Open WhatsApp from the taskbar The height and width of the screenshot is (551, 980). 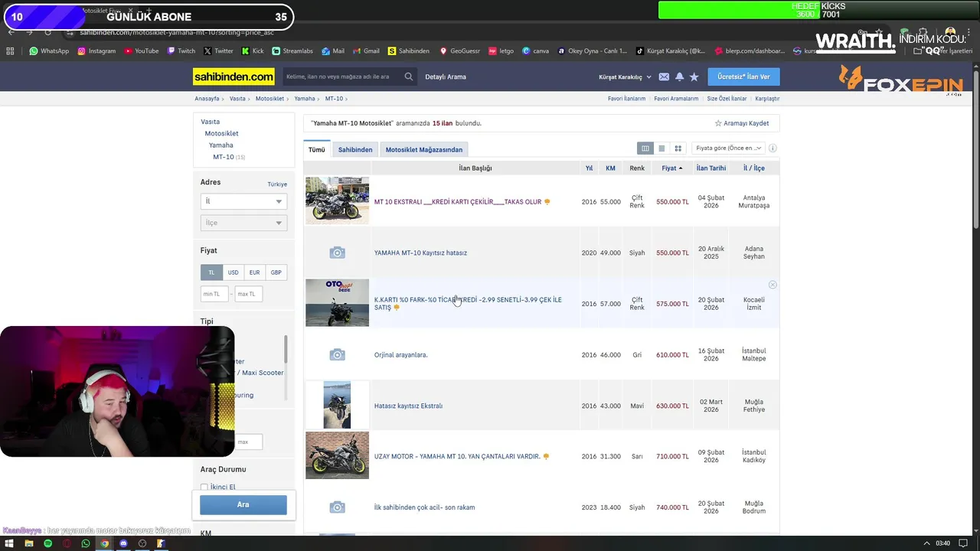click(x=85, y=543)
